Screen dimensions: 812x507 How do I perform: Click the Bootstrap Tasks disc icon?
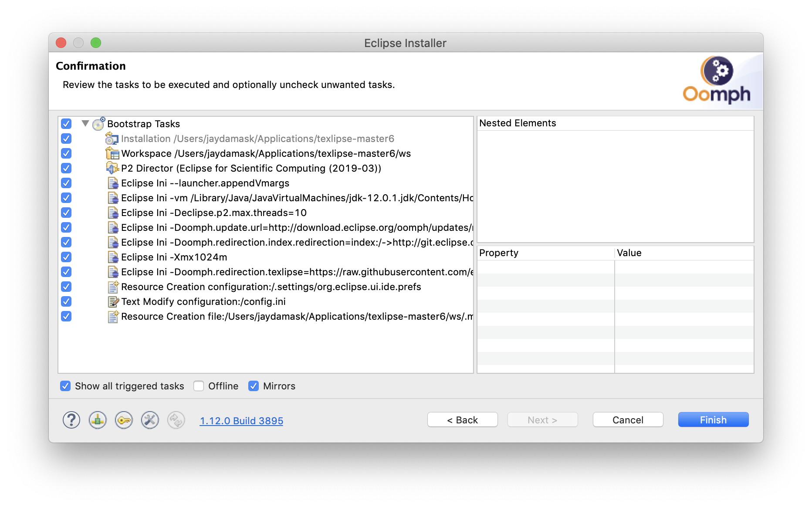[x=99, y=124]
